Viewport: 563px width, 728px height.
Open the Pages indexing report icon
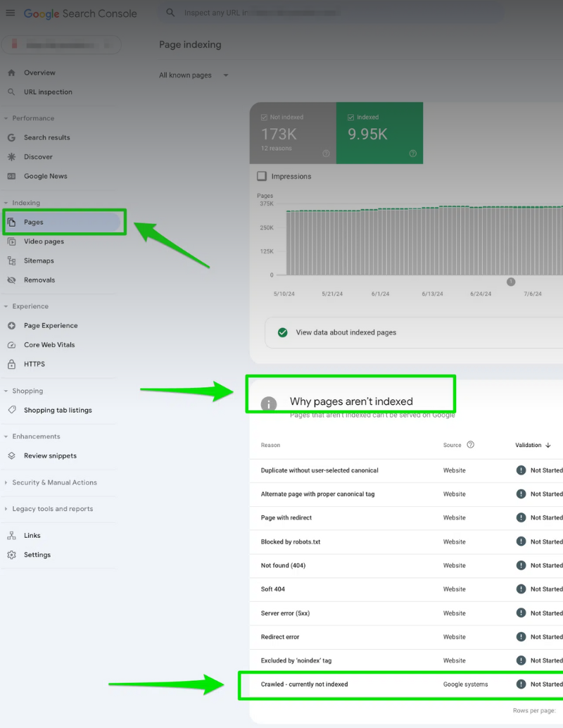point(13,221)
